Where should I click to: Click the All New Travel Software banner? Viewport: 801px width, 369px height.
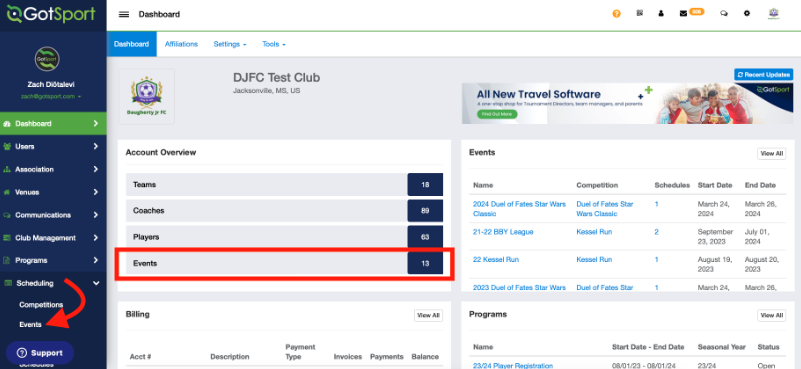[627, 104]
